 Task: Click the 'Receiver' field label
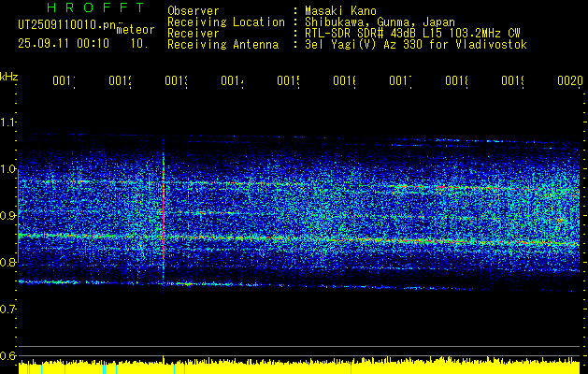tap(194, 34)
